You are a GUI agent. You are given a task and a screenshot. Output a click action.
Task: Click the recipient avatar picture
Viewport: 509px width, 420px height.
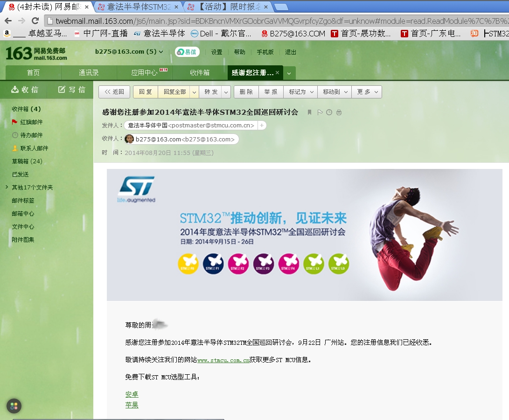(129, 139)
